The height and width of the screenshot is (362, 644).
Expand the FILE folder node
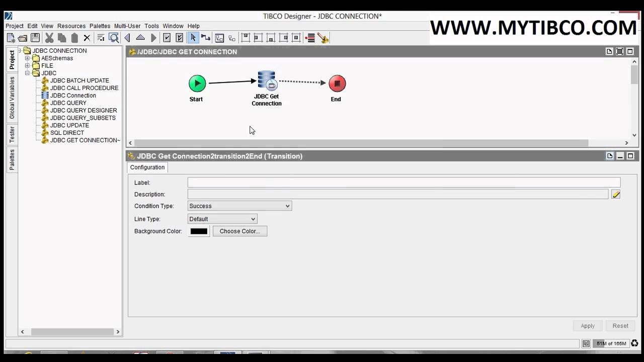(27, 66)
